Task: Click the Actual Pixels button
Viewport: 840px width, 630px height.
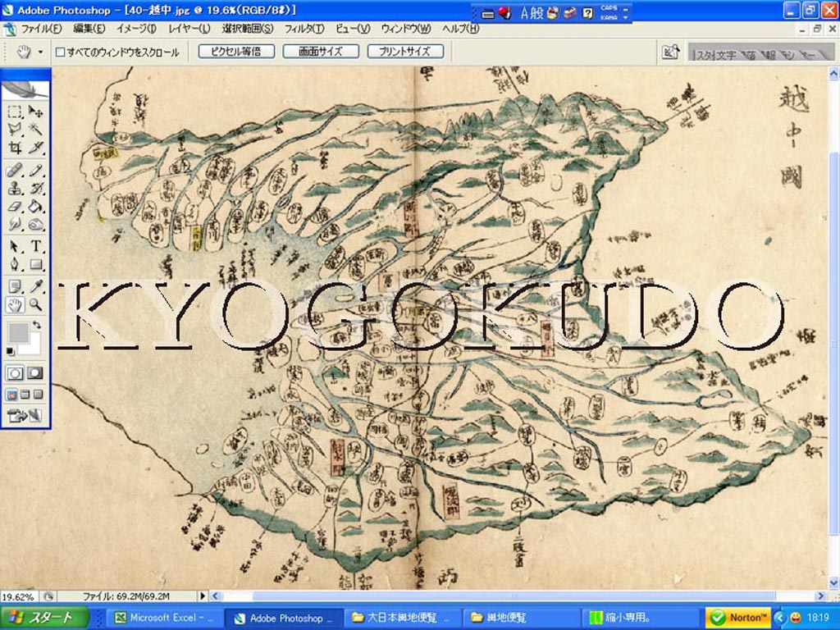Action: 236,52
